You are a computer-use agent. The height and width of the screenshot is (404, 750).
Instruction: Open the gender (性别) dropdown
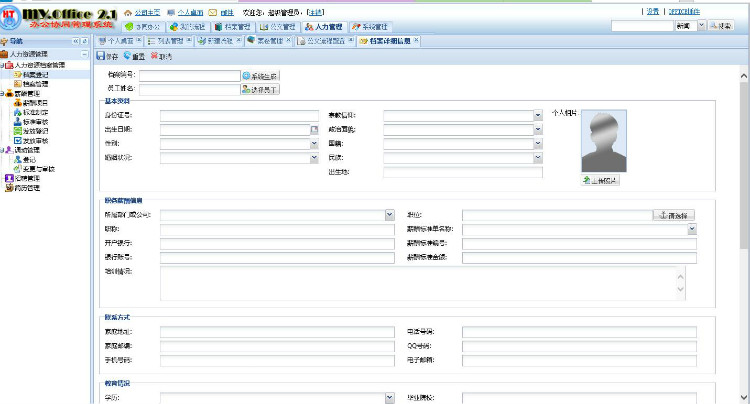click(x=314, y=143)
